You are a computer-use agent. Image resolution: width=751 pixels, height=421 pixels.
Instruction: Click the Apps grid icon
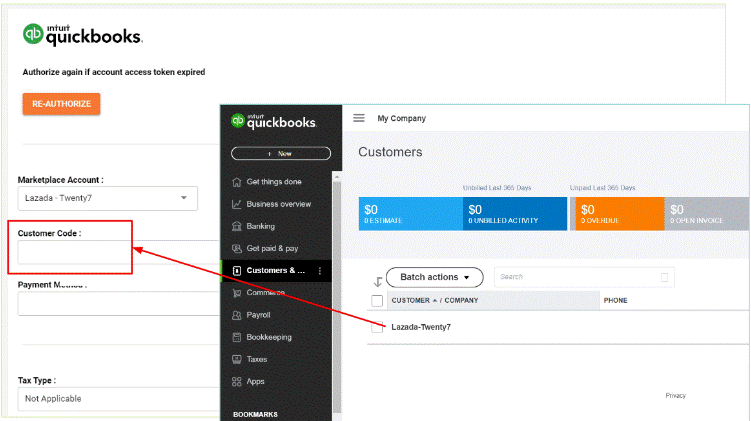237,382
